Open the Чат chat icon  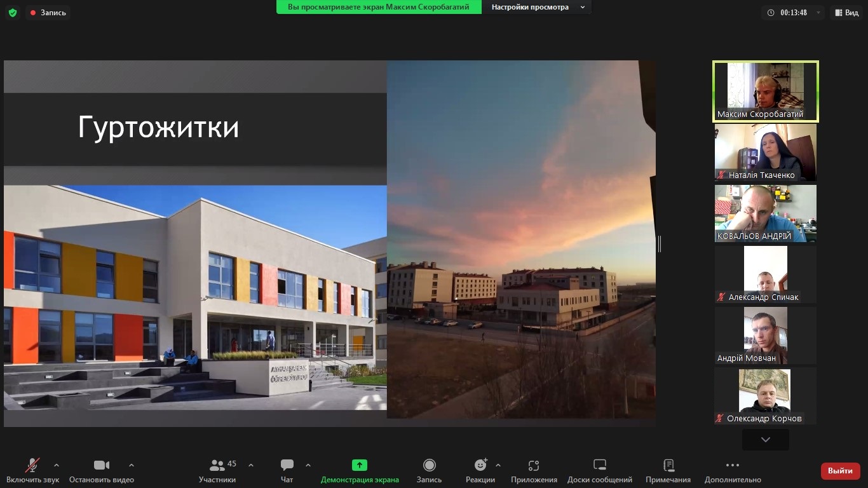coord(287,465)
